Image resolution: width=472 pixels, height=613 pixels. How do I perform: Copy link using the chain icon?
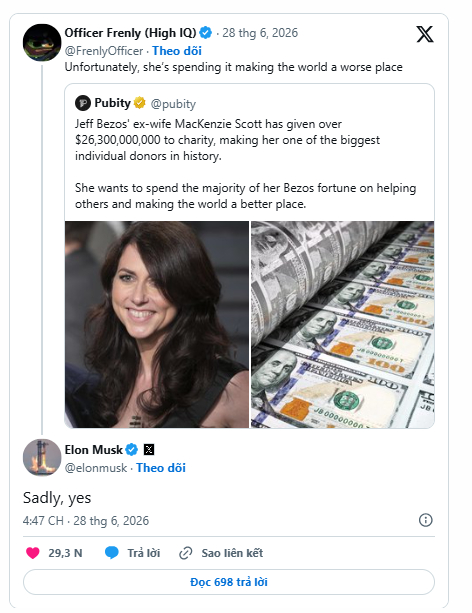(x=185, y=553)
